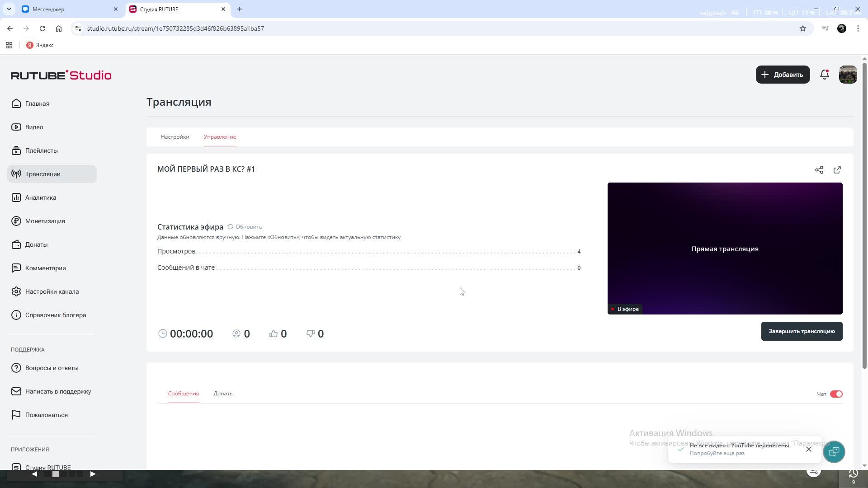Open the notifications bell
This screenshot has width=868, height=488.
point(824,75)
